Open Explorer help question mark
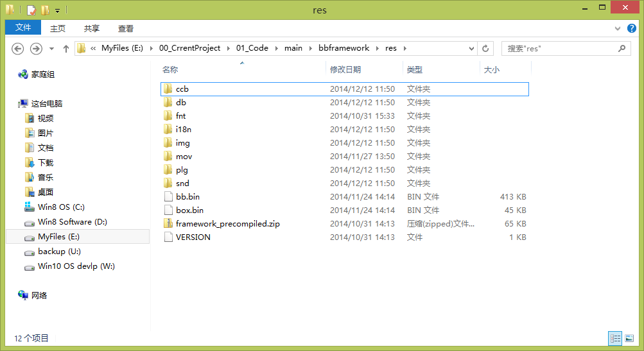 (x=631, y=28)
